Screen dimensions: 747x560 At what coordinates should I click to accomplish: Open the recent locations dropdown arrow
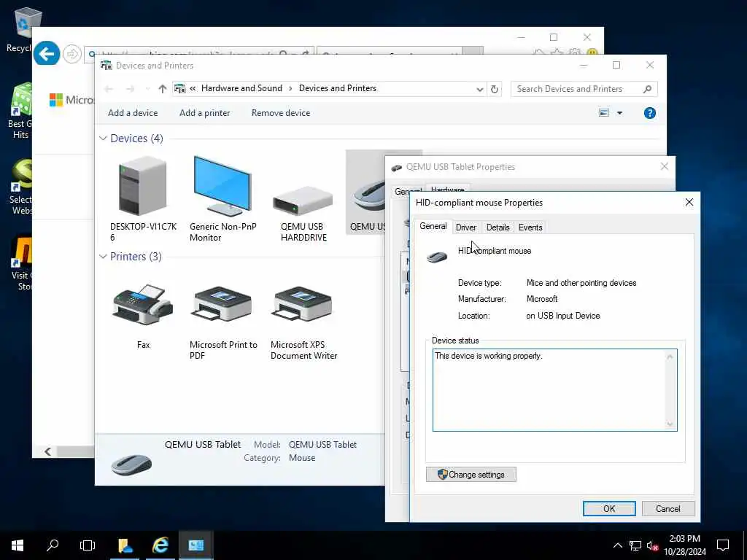coord(147,89)
